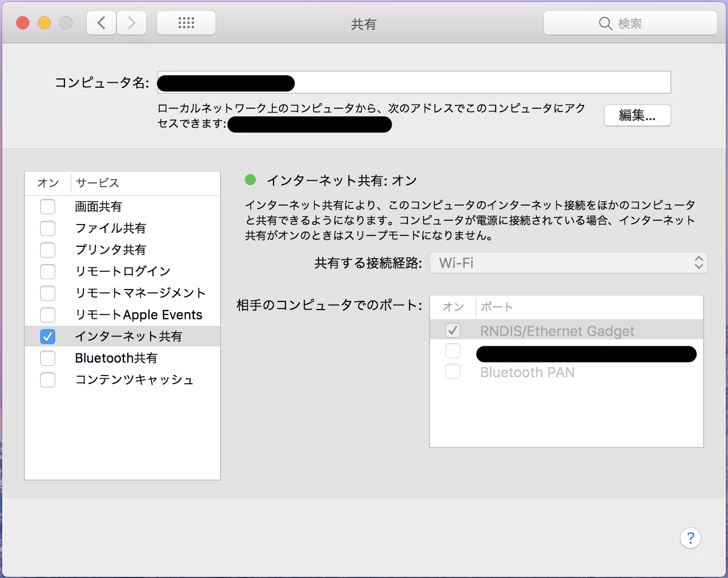This screenshot has height=578, width=728.
Task: Enable リモートログイン checkbox
Action: [x=48, y=271]
